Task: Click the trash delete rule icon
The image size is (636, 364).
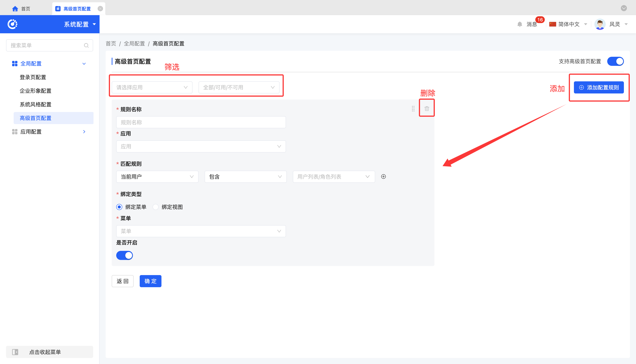Action: pos(427,109)
